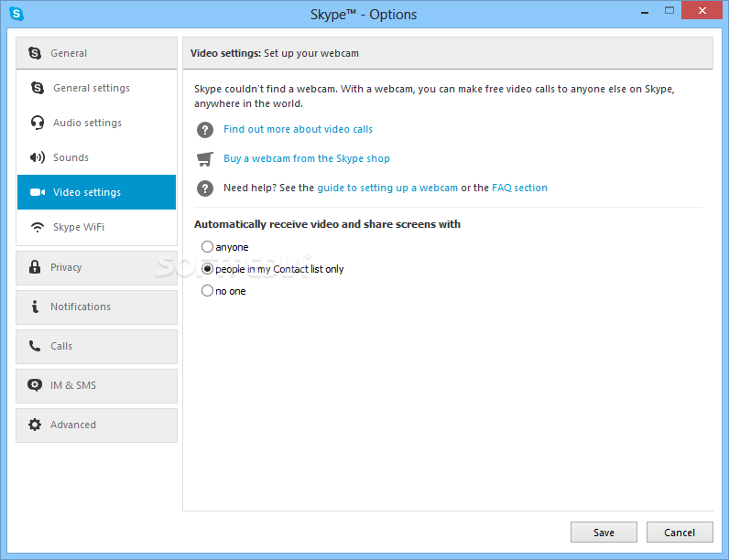729x560 pixels.
Task: Click the headset icon for Audio settings
Action: pyautogui.click(x=38, y=123)
